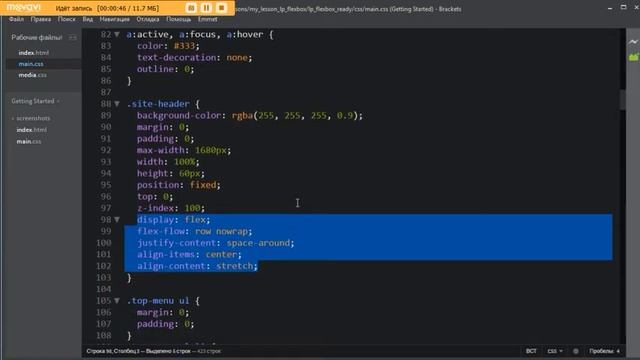
Task: Click line number 92 in gutter
Action: (x=106, y=150)
